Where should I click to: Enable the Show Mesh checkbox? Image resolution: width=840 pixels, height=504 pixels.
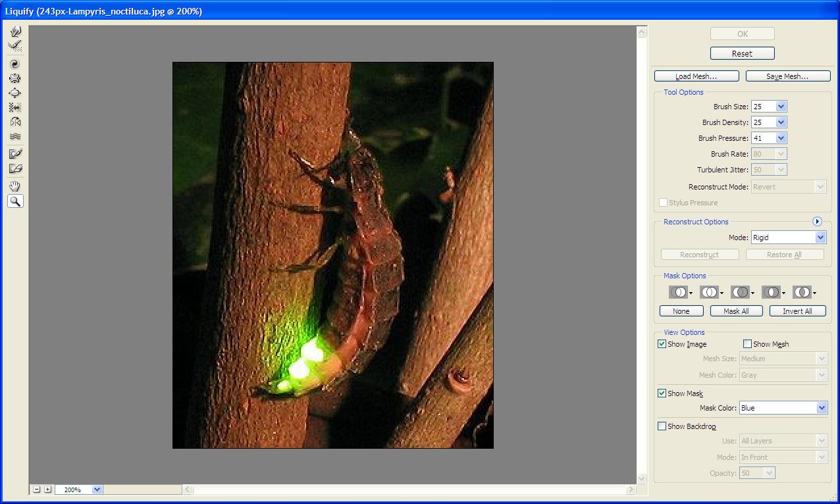[x=747, y=344]
